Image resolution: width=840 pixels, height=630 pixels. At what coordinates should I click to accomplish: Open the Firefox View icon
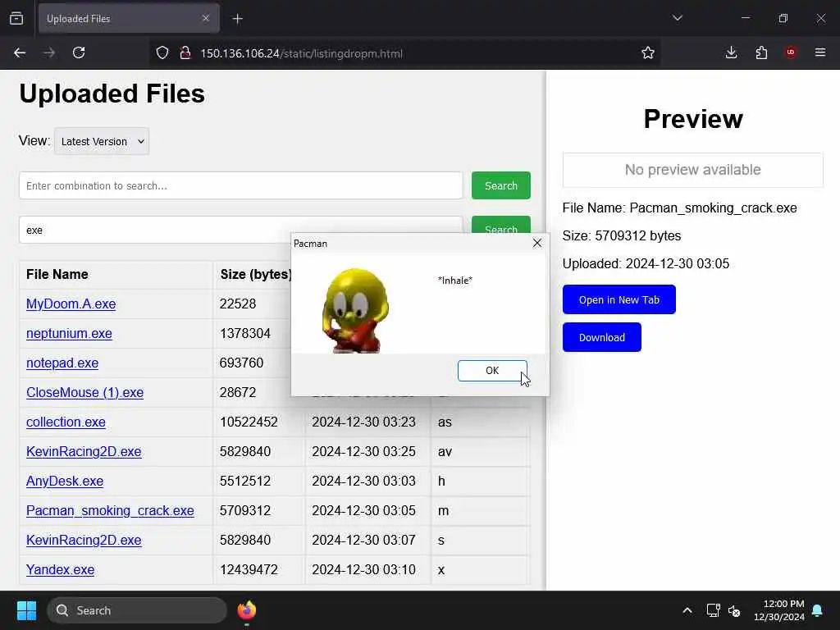coord(16,18)
